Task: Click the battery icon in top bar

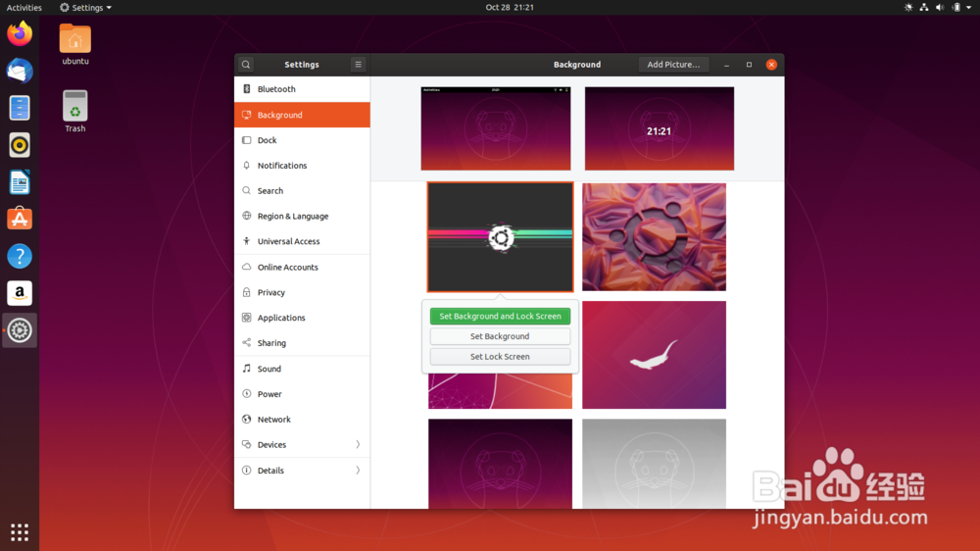Action: [955, 8]
